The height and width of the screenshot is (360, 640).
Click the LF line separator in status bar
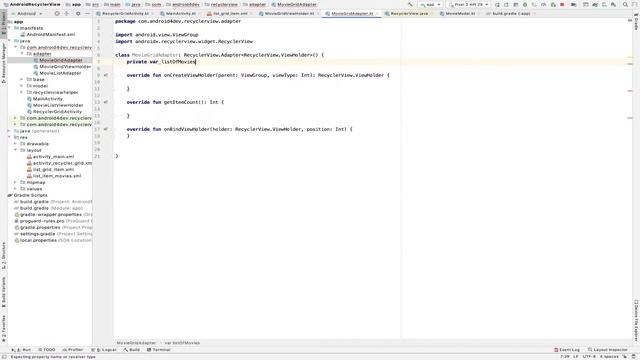tap(576, 356)
